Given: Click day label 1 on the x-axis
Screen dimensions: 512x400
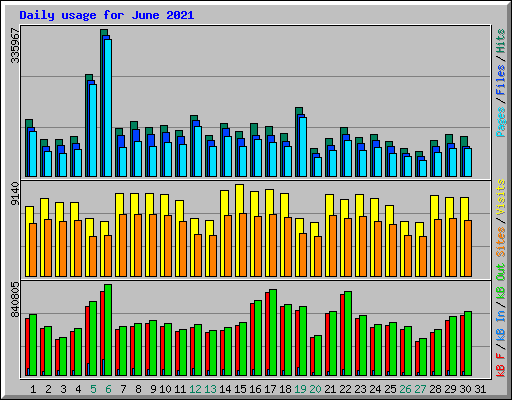Looking at the screenshot, I should pos(33,389).
